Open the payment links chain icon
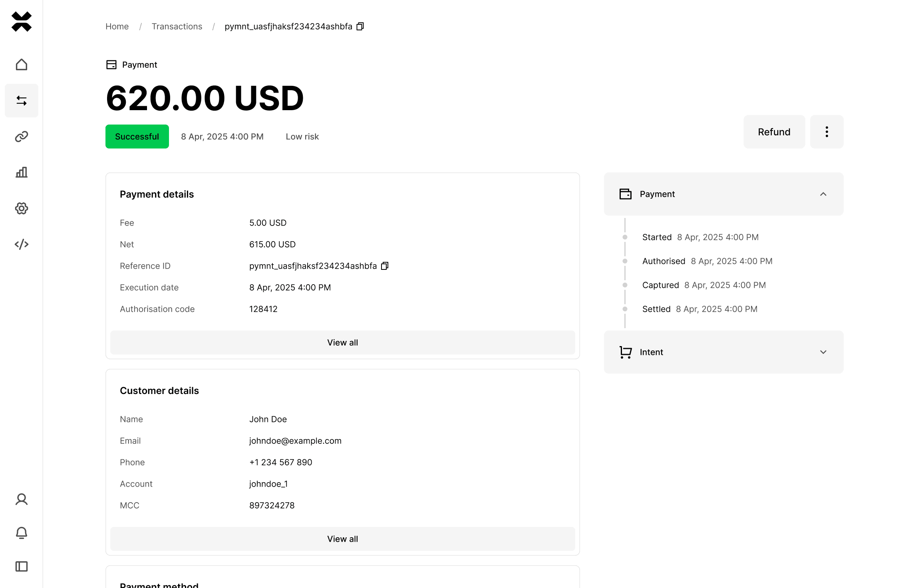 [22, 137]
